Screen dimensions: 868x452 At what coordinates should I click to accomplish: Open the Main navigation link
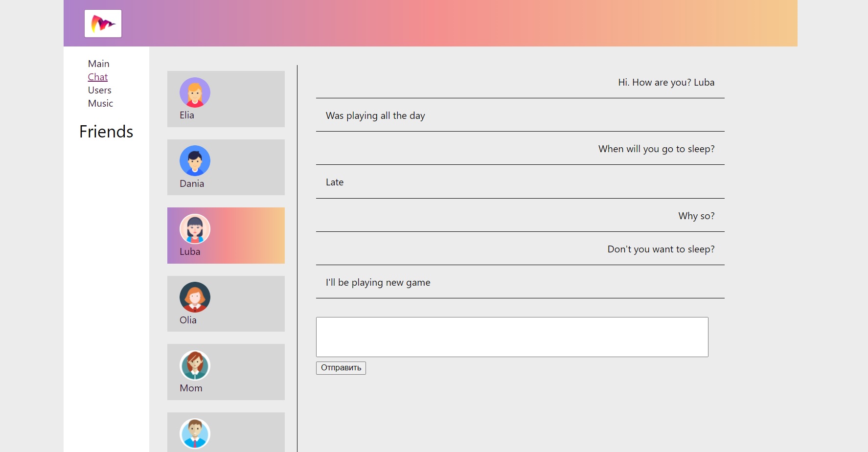(99, 64)
